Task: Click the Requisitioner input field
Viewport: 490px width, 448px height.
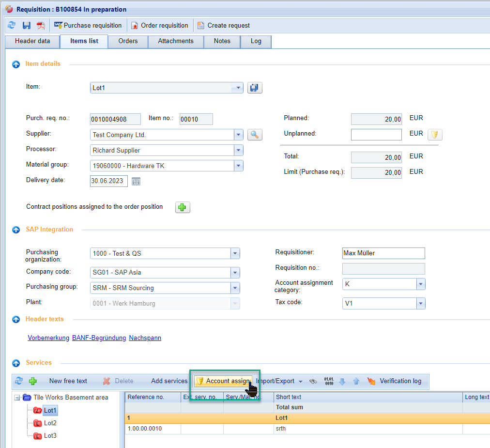Action: click(x=383, y=253)
